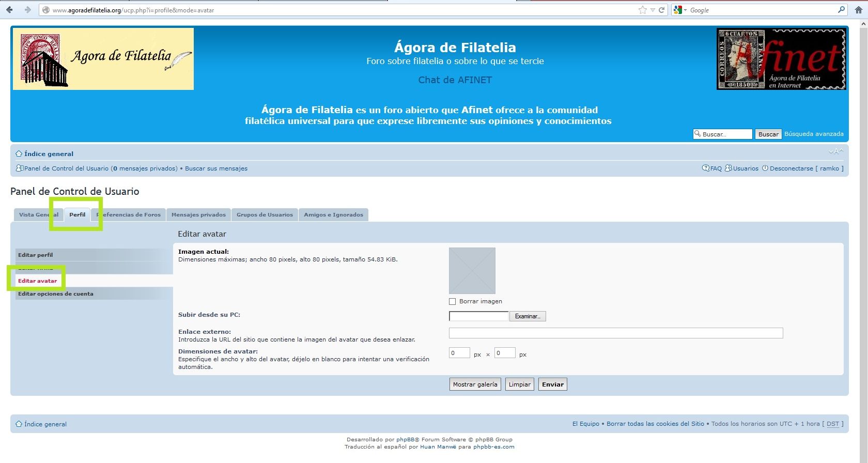Click the page's vertical scrollbar
The width and height of the screenshot is (868, 463).
tap(863, 241)
